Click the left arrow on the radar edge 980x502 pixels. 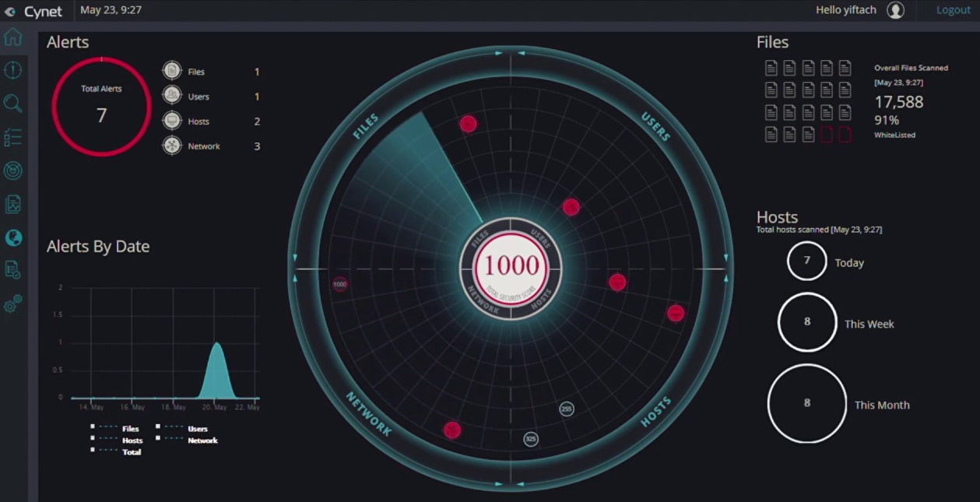[296, 257]
